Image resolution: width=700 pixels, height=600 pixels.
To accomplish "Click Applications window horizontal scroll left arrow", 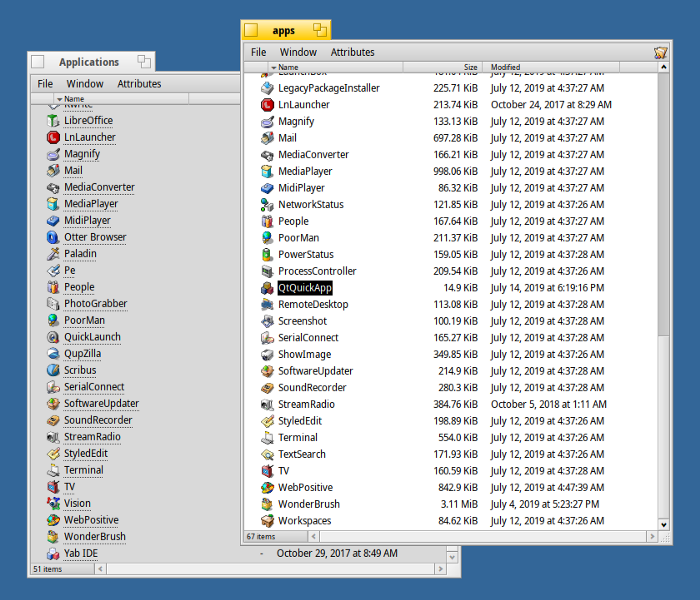I will point(100,569).
